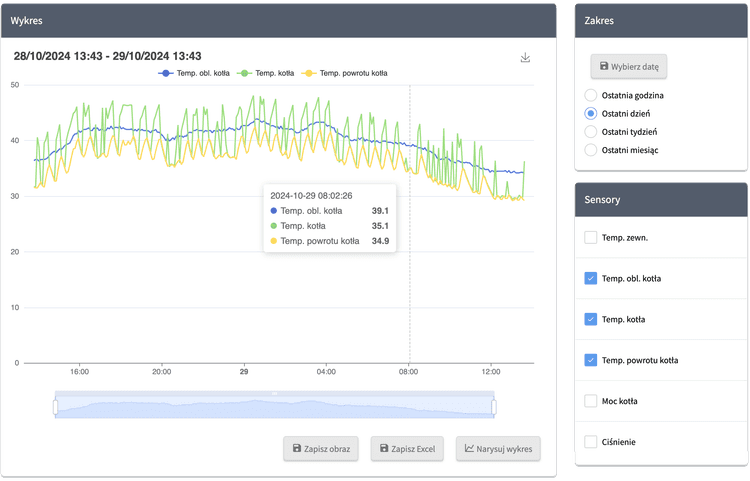Check the Ciśnienie sensor box
This screenshot has height=481, width=750.
pyautogui.click(x=591, y=442)
